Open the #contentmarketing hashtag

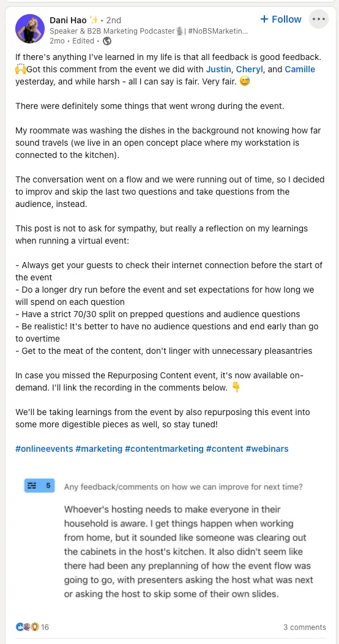pyautogui.click(x=164, y=449)
